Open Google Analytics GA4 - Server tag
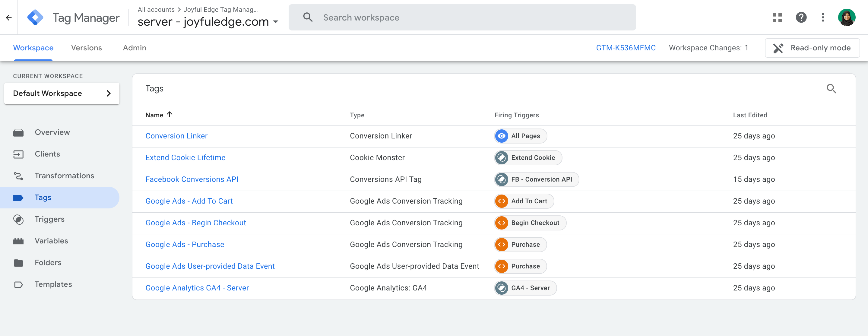The height and width of the screenshot is (336, 868). tap(197, 288)
